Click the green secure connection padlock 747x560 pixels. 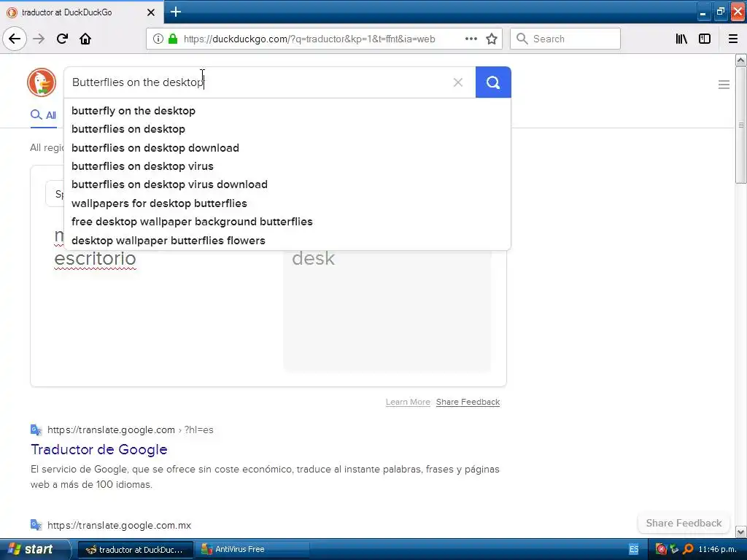(x=173, y=39)
